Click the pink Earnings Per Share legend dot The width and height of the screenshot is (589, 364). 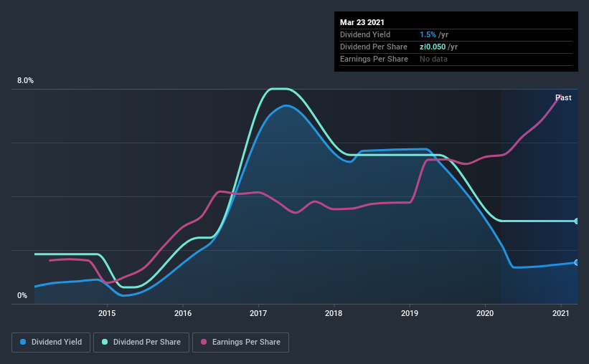204,342
